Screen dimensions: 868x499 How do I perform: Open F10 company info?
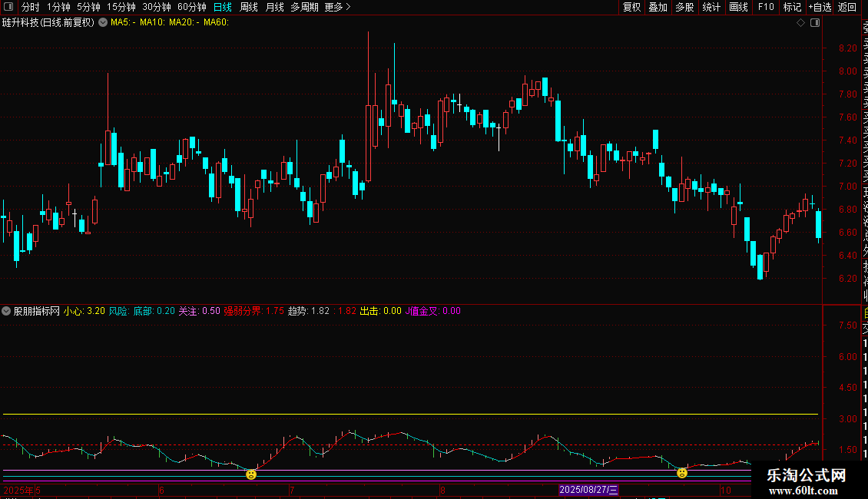pos(766,7)
